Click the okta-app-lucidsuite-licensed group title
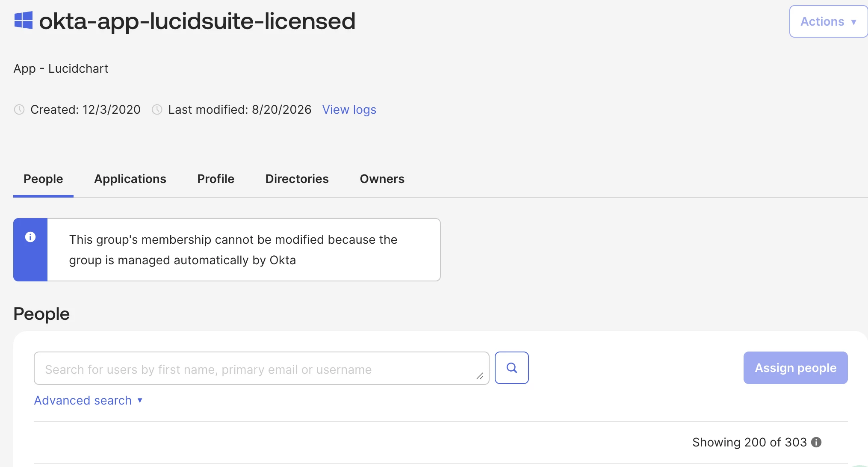The width and height of the screenshot is (868, 467). pyautogui.click(x=197, y=21)
